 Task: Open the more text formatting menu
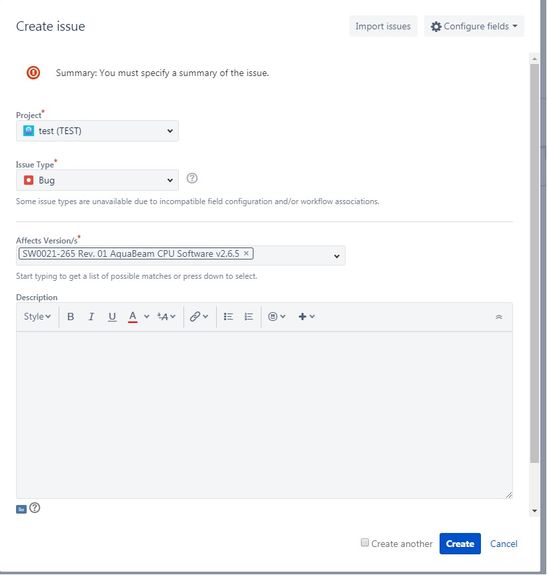click(166, 316)
